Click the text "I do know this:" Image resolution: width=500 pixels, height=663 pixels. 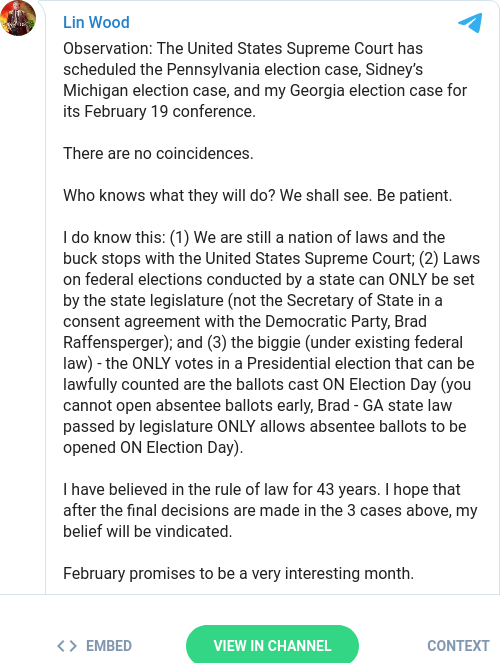115,238
